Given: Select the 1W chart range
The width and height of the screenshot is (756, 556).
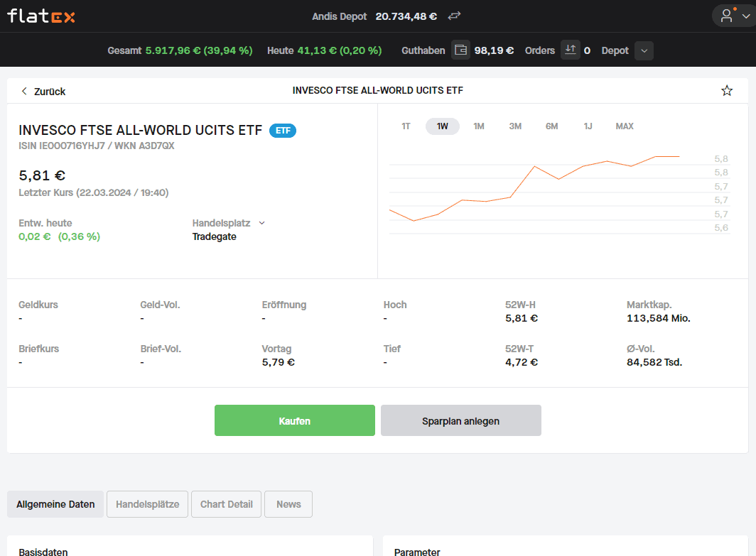Looking at the screenshot, I should [442, 126].
